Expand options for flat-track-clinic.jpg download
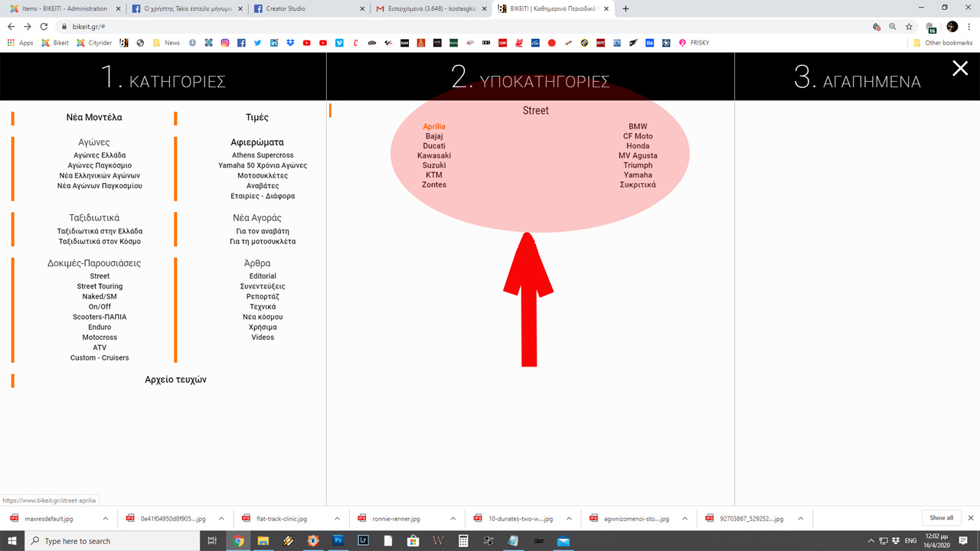This screenshot has width=980, height=551. point(337,518)
